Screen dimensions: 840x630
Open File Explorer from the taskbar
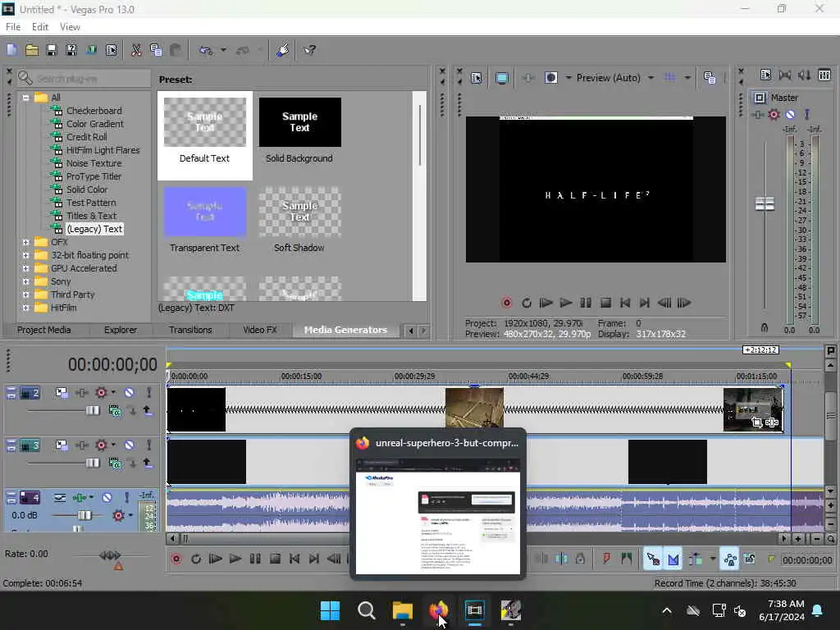pos(402,610)
